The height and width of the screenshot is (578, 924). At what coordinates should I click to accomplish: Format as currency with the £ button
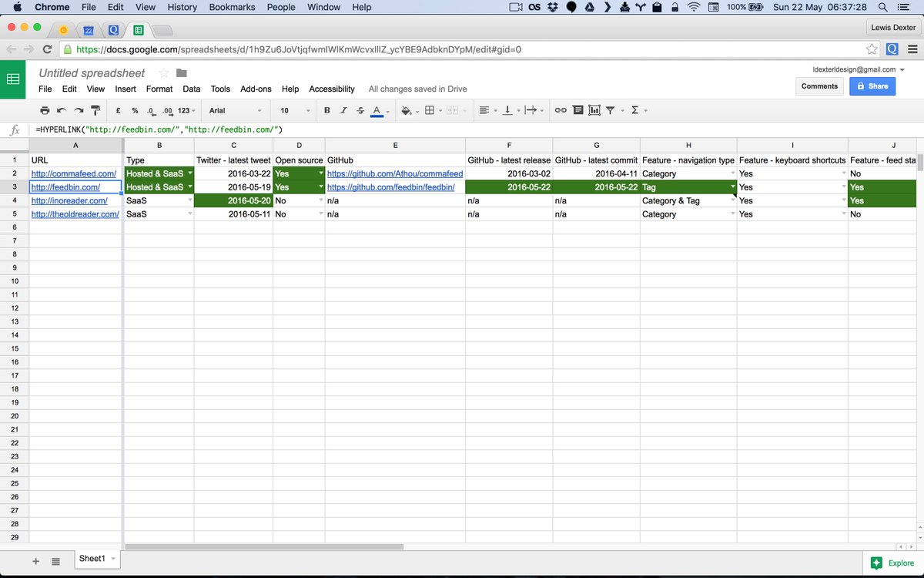pyautogui.click(x=118, y=110)
